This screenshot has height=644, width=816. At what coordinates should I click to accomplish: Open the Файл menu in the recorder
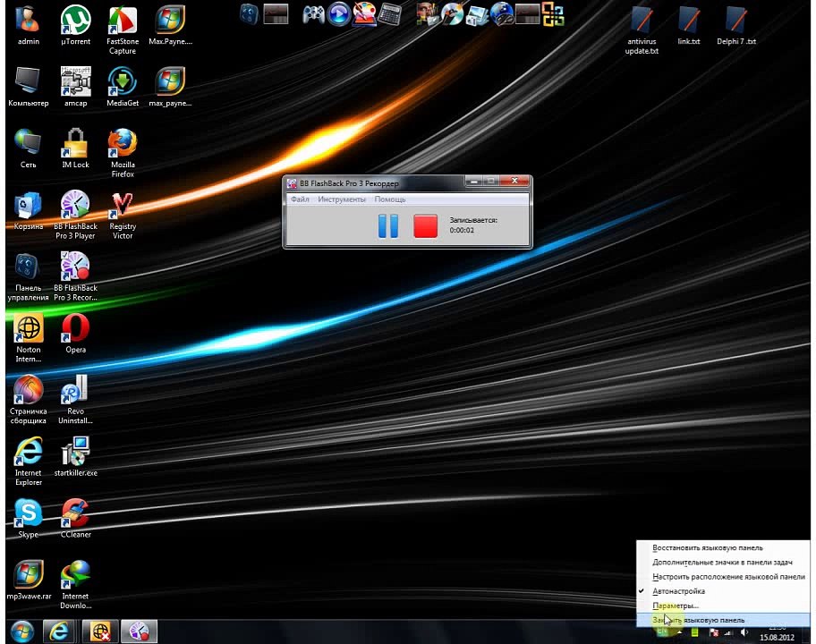click(300, 199)
